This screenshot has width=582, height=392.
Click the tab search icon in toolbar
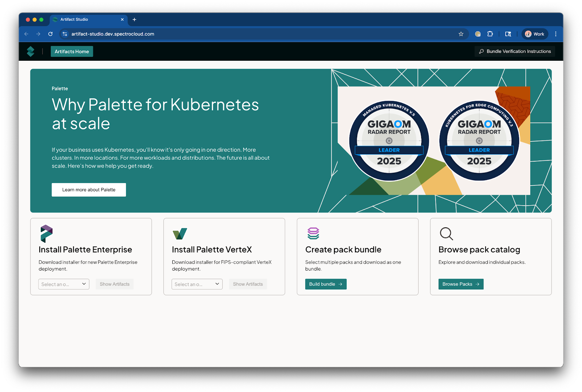pos(508,34)
